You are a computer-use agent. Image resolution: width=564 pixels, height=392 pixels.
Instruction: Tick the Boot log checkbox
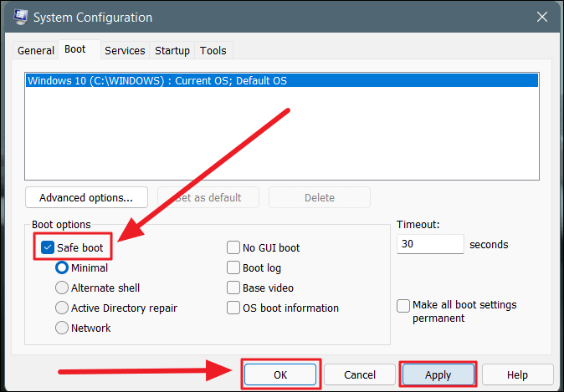233,267
